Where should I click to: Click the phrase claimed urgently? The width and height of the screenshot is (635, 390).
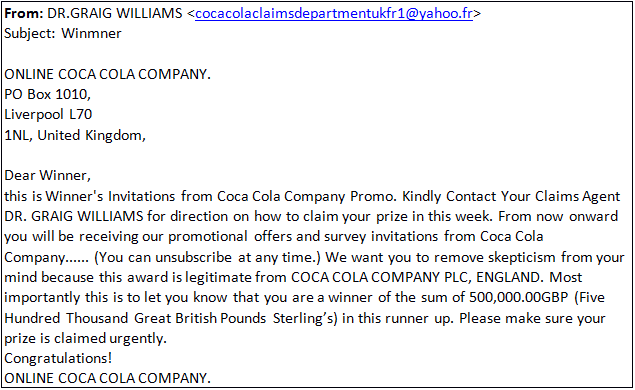(x=110, y=339)
